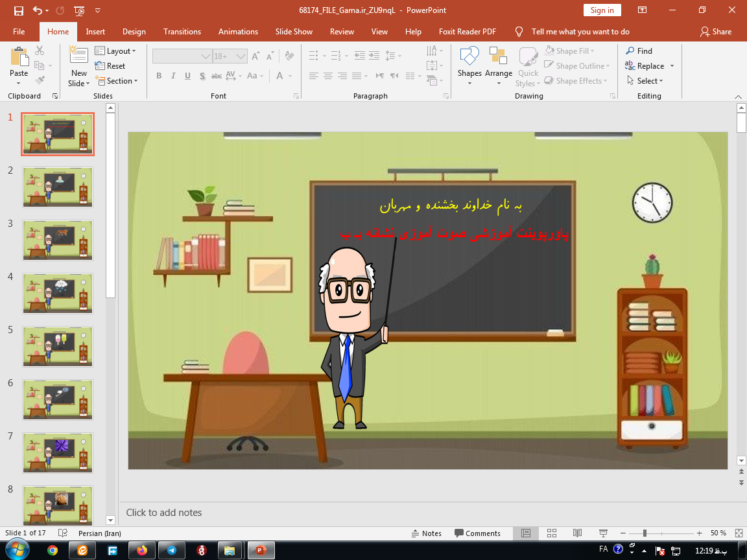This screenshot has height=560, width=747.
Task: Click Share in the top right
Action: [x=715, y=32]
